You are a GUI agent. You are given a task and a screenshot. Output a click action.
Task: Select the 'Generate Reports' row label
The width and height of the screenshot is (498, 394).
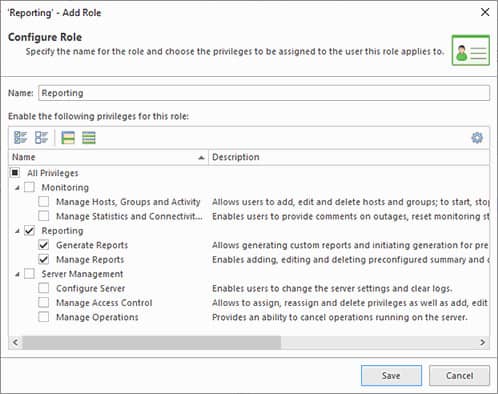92,245
